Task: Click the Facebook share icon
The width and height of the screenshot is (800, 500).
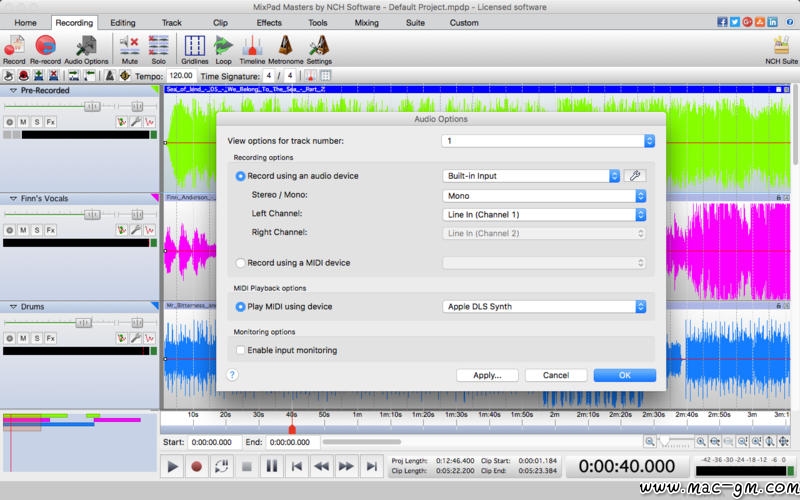Action: tap(722, 22)
